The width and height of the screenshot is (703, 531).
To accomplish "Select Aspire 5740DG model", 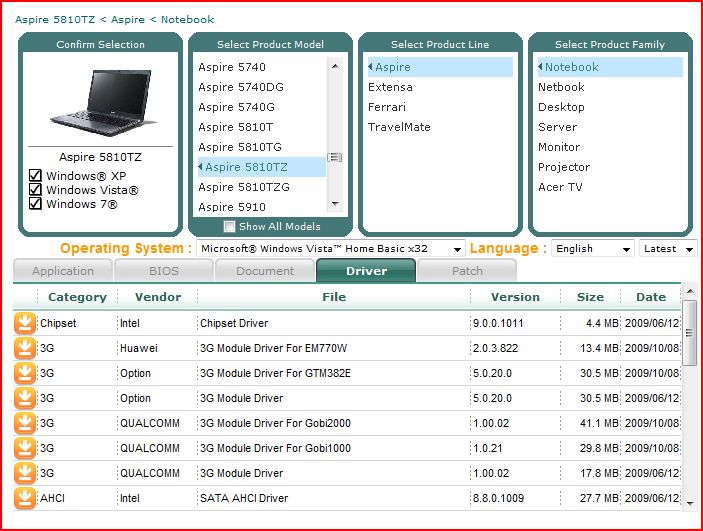I will [x=262, y=87].
